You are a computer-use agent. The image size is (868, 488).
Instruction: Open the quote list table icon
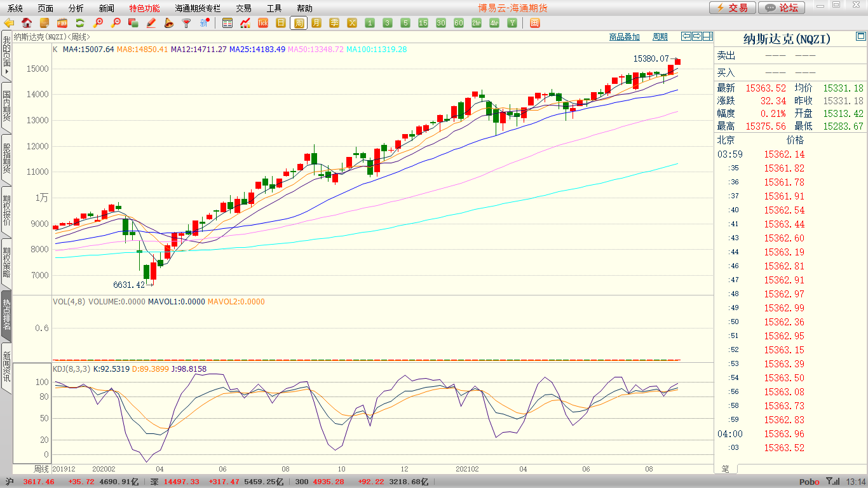[227, 23]
